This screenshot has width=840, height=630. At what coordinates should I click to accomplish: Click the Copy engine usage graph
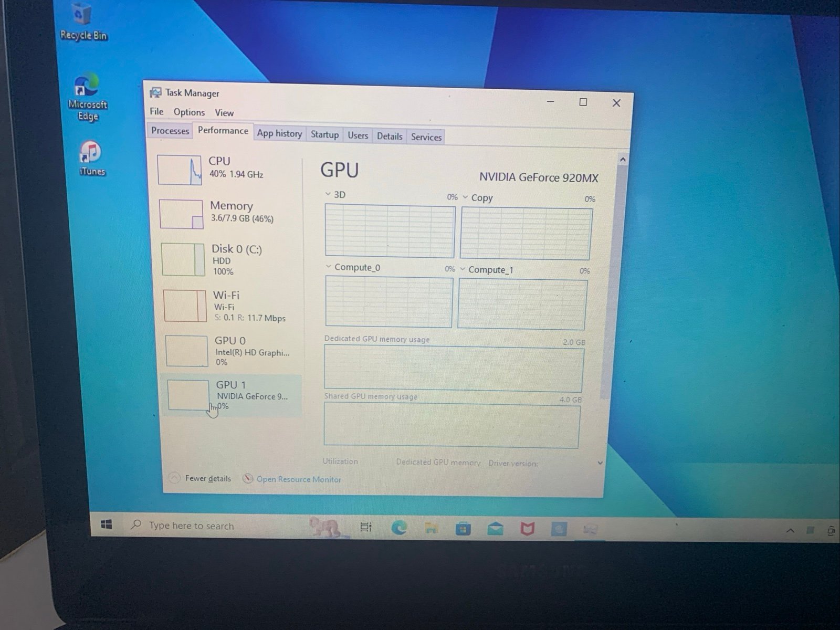(x=526, y=234)
